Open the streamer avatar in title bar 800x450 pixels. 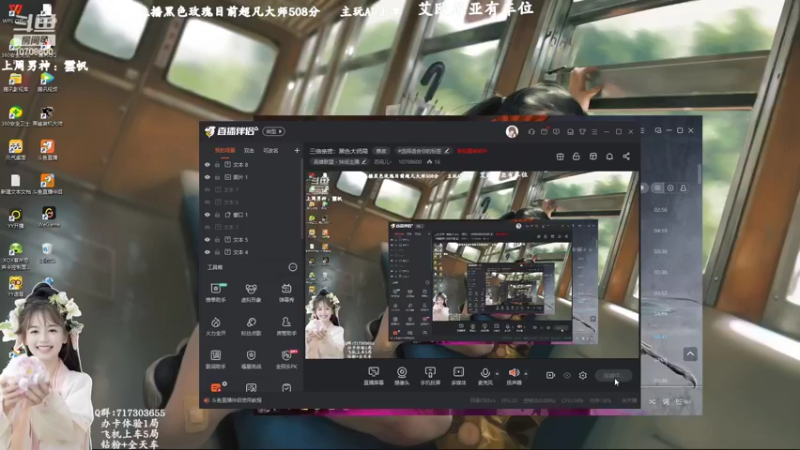512,132
